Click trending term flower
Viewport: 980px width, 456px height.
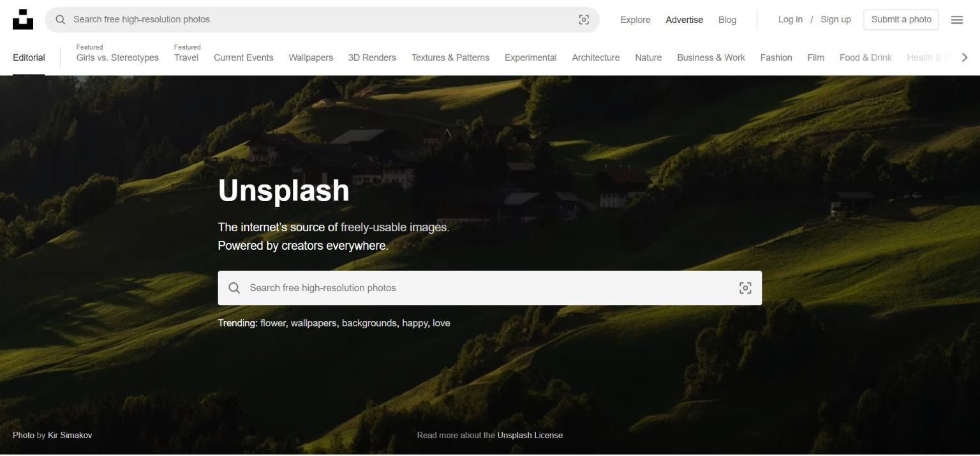pos(273,323)
